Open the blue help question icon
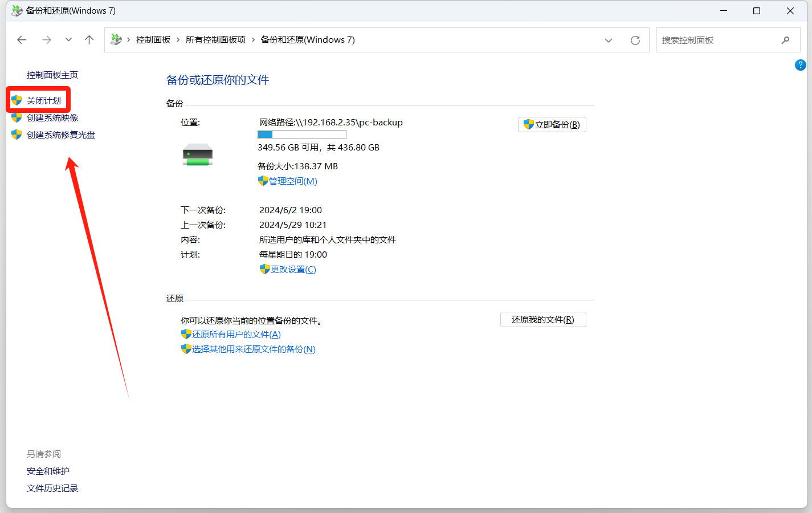 800,65
